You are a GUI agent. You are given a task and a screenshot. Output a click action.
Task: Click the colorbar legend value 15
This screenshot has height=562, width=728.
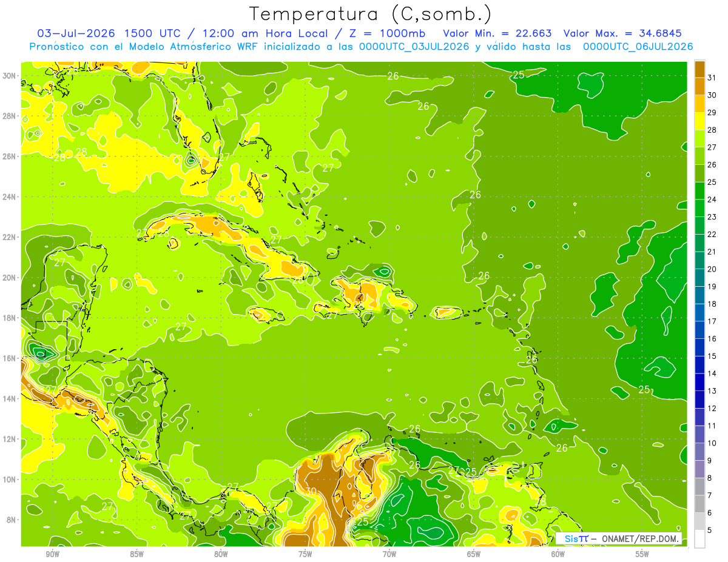pos(712,356)
